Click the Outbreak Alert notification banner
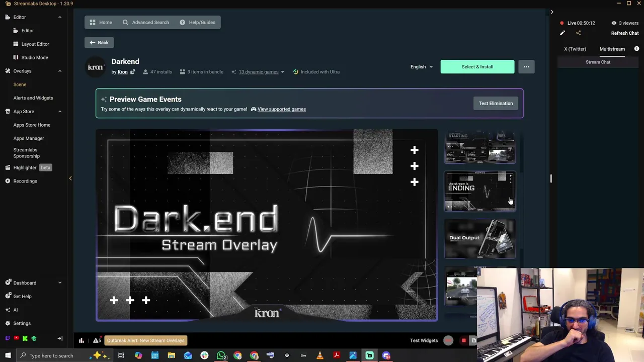 tap(146, 340)
